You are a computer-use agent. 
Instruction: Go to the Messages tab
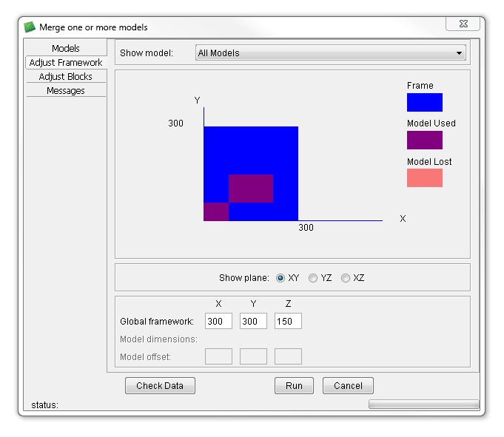(x=66, y=90)
